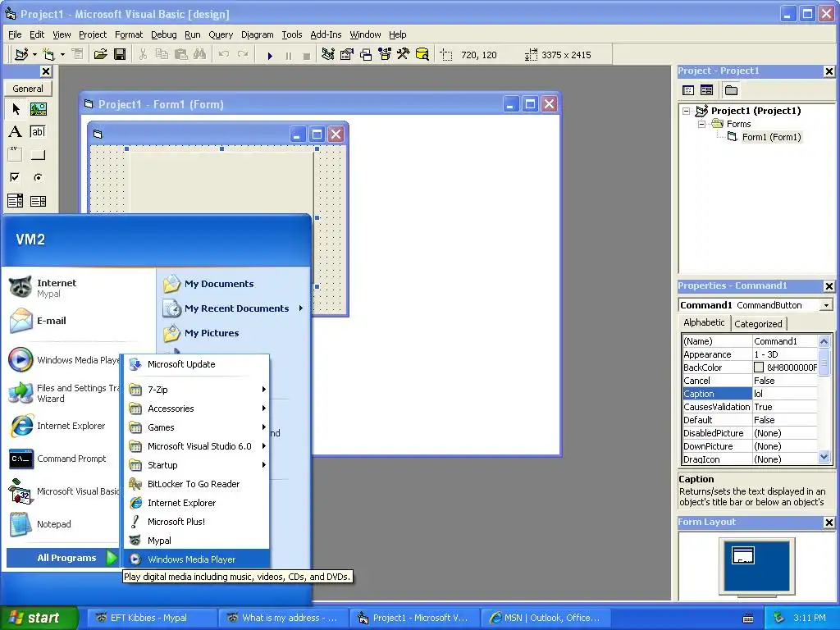This screenshot has width=840, height=630.
Task: Open Project Explorer from the toolbar icon
Action: click(x=328, y=54)
